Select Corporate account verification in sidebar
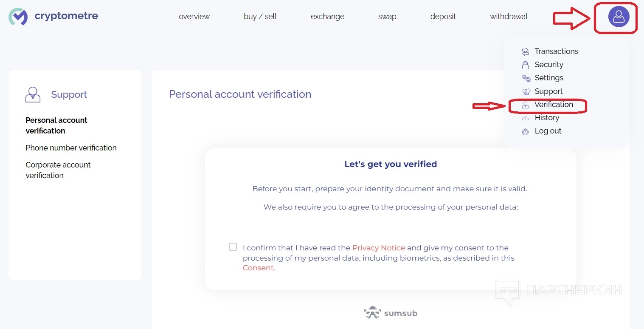The height and width of the screenshot is (329, 644). (x=58, y=170)
